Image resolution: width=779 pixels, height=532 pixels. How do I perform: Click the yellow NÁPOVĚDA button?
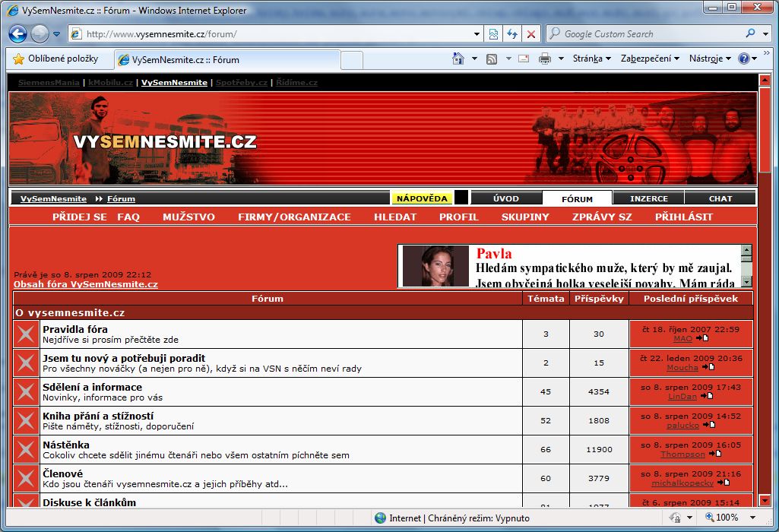pos(422,198)
